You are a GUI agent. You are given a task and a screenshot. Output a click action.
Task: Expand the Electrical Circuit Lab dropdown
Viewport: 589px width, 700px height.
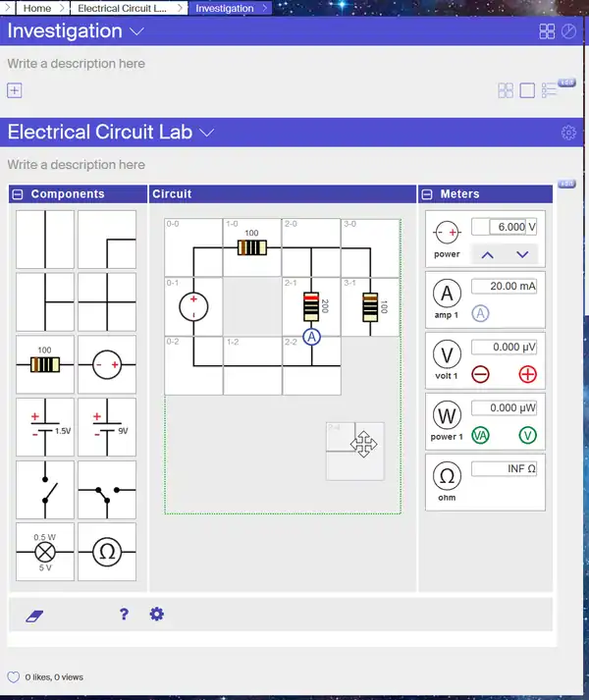[x=207, y=133]
